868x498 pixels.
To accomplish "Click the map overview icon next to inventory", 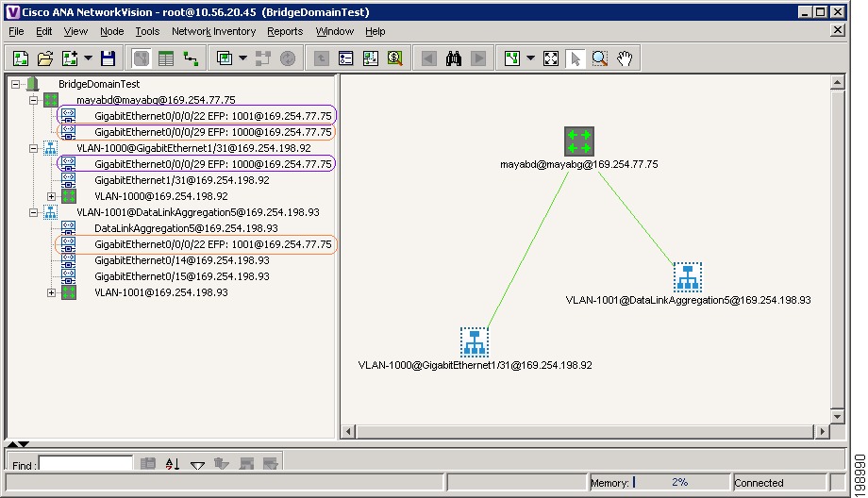I will coord(371,58).
